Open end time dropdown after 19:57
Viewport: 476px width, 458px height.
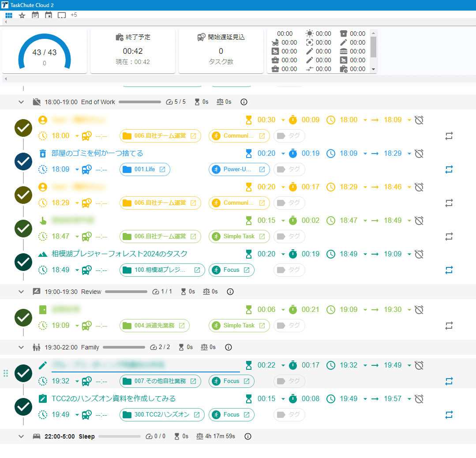coord(409,399)
